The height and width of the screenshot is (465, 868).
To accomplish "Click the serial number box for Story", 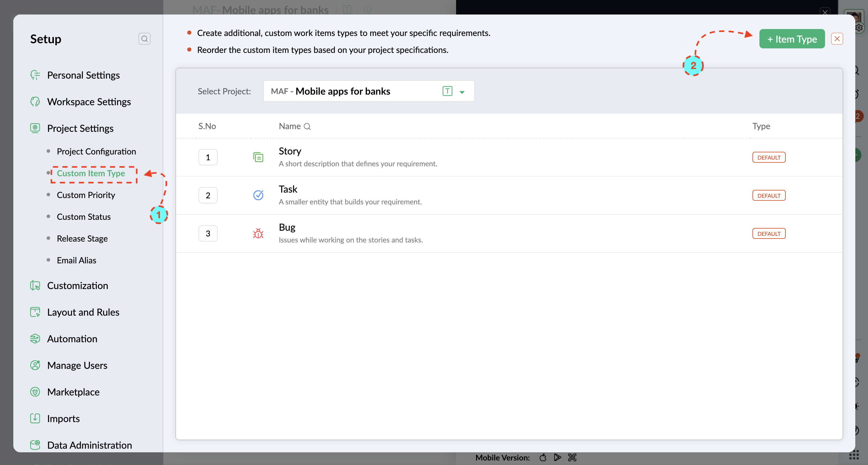I will pos(208,157).
